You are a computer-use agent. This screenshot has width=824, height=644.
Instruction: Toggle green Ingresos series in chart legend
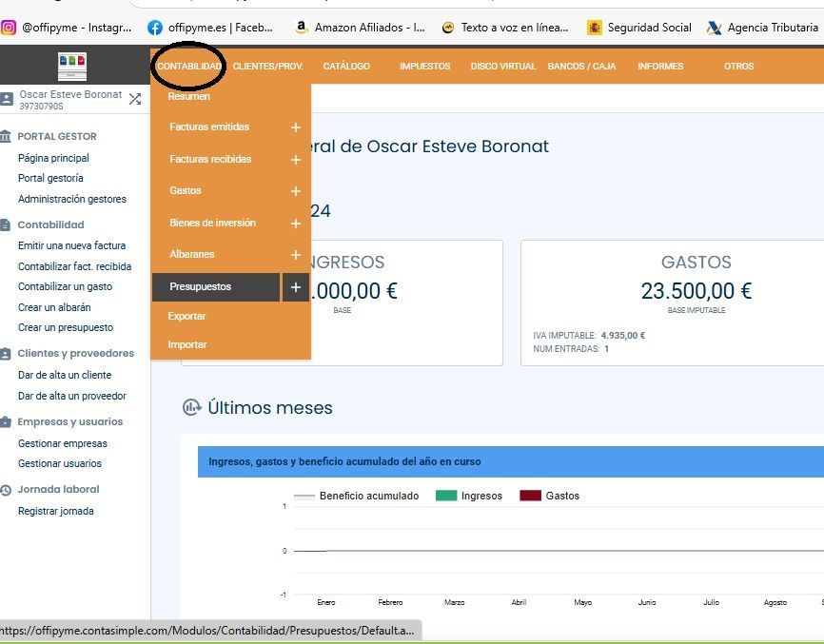click(469, 496)
